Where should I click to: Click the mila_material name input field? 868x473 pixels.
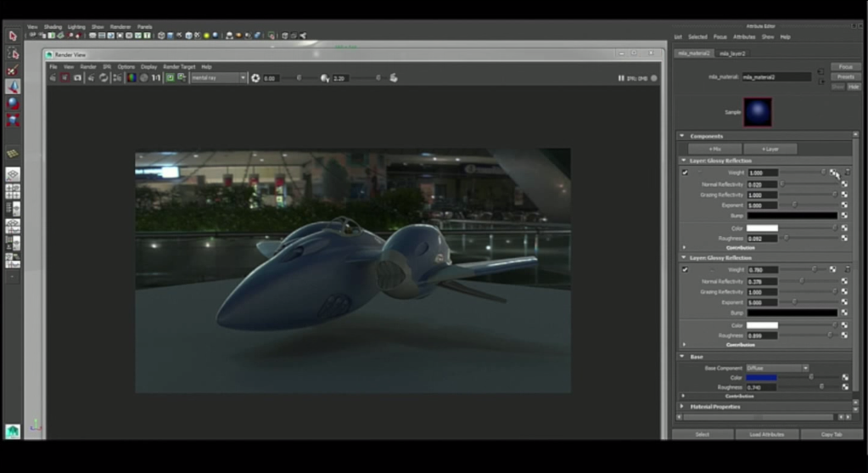pyautogui.click(x=776, y=76)
